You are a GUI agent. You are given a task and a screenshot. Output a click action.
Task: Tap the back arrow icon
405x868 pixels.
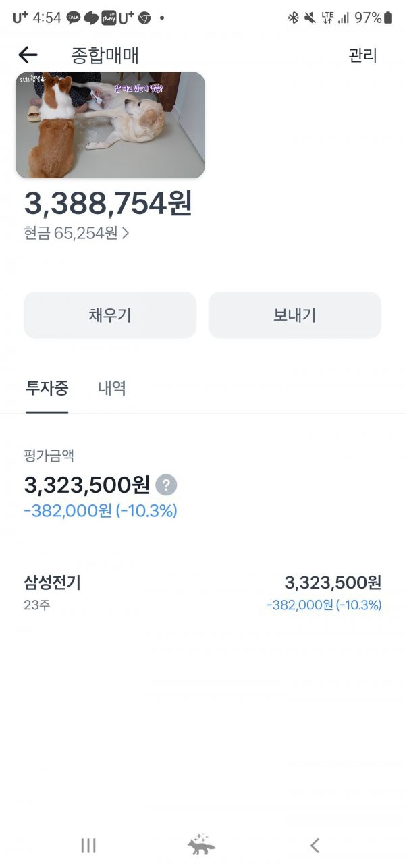[28, 55]
